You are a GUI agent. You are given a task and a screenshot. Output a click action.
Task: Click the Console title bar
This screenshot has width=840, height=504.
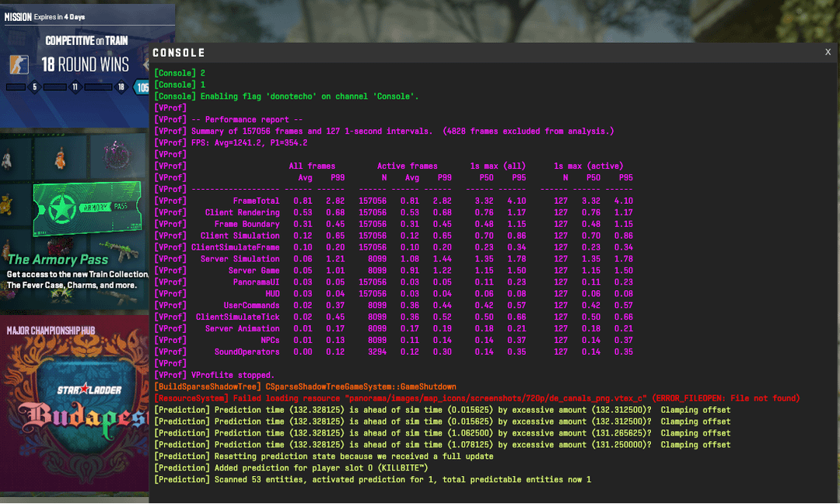(467, 53)
